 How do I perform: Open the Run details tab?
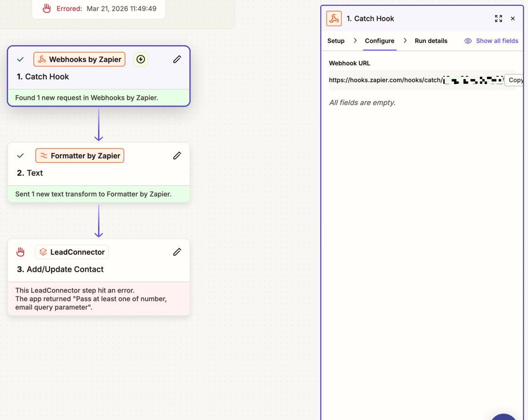[x=431, y=41]
